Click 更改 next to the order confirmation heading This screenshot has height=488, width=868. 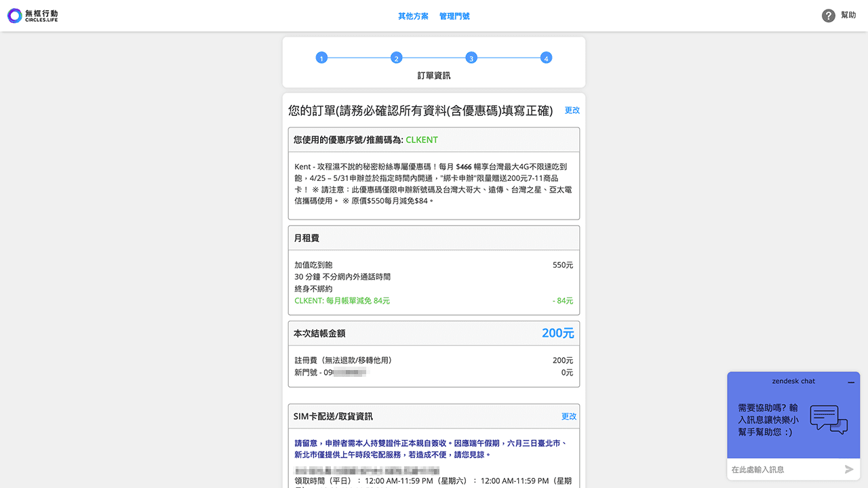[572, 110]
